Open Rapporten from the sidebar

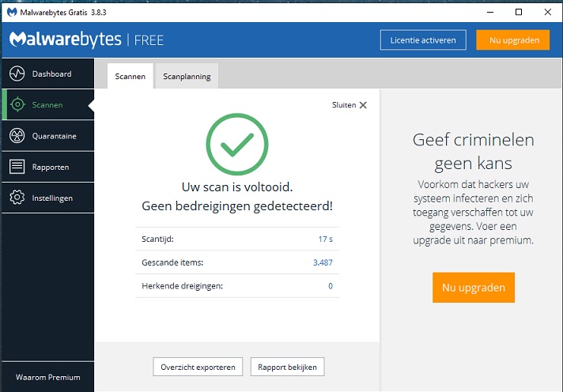click(x=51, y=167)
